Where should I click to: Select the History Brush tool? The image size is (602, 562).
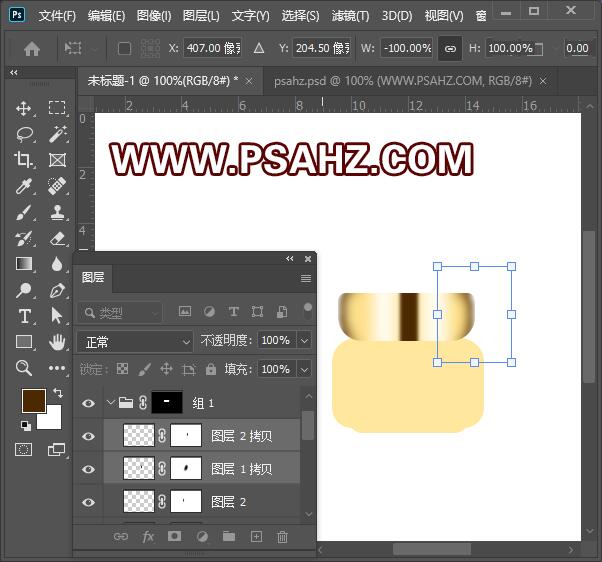coord(23,238)
